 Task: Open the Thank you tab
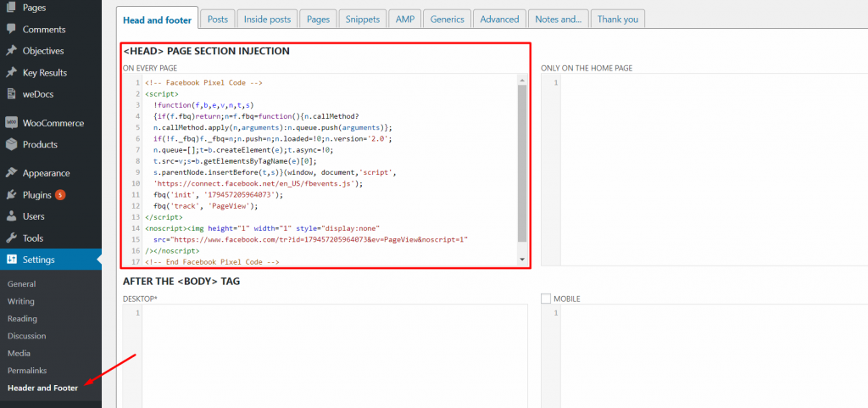click(x=618, y=19)
